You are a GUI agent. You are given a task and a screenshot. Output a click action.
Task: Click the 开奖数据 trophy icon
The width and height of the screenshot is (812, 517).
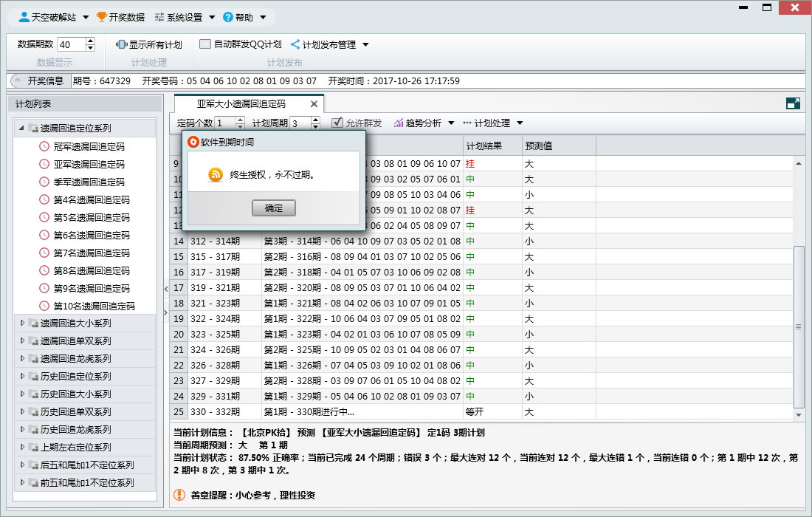point(101,15)
